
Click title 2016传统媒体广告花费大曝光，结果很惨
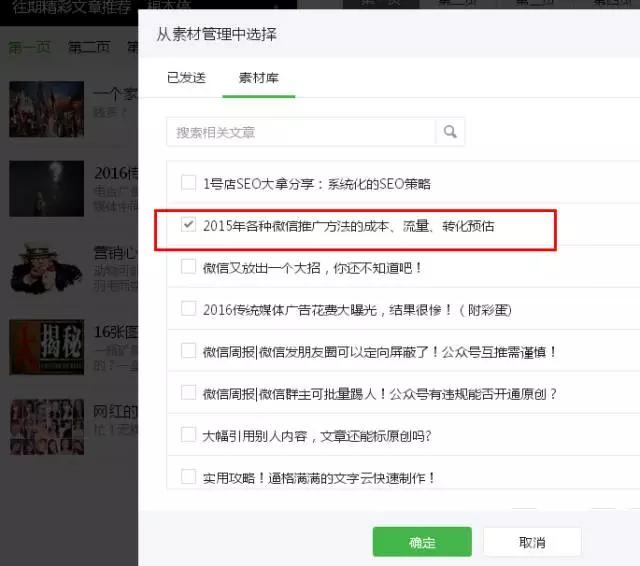point(327,310)
